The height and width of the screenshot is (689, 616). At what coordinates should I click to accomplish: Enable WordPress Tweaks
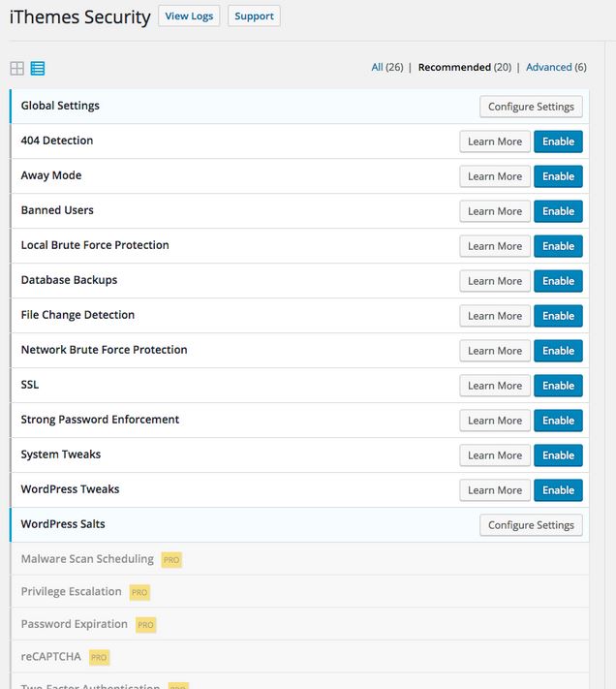click(558, 490)
